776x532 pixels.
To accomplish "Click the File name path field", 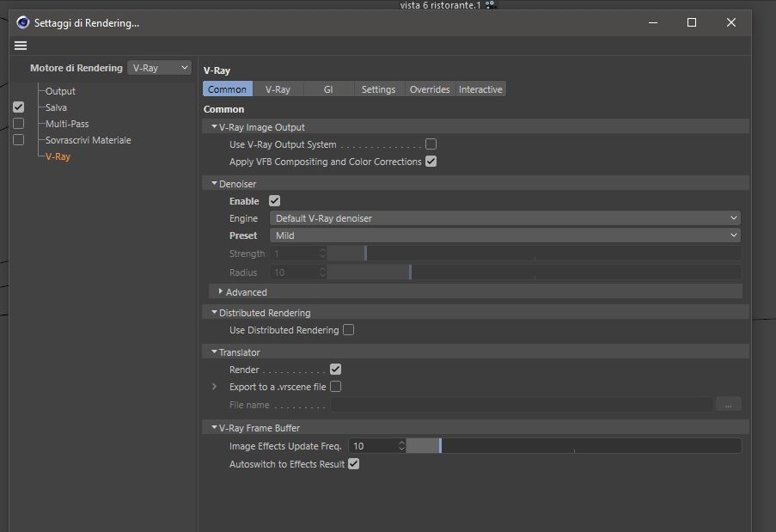I will coord(522,404).
